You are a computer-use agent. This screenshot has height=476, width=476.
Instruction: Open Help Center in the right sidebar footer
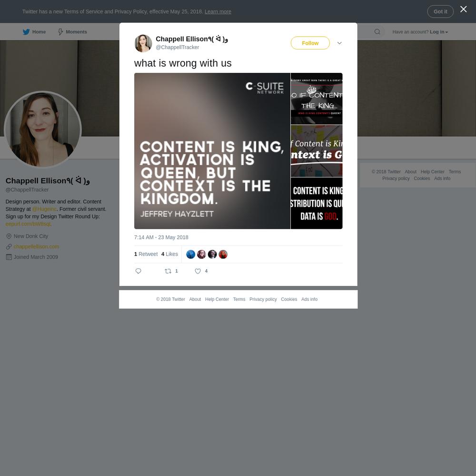click(432, 172)
